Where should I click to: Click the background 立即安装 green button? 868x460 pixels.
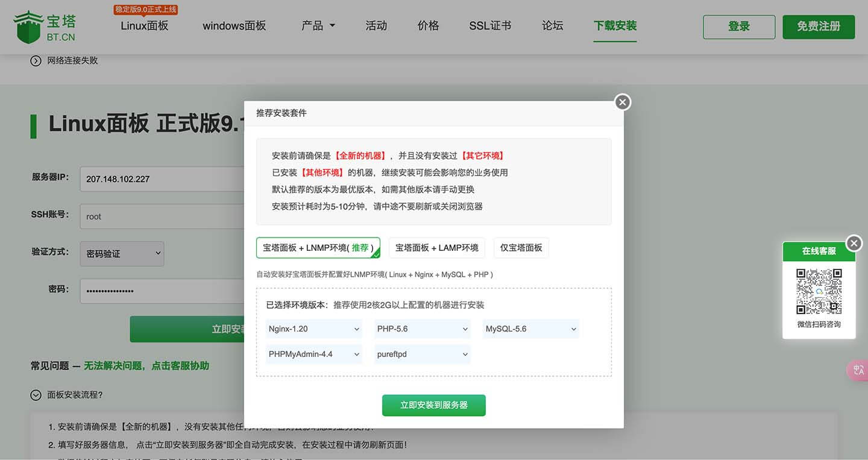(187, 329)
